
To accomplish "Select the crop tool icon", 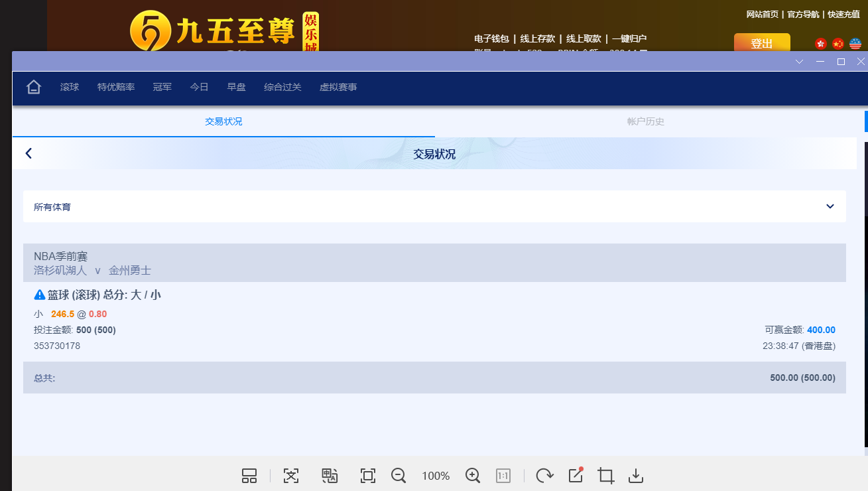I will [x=605, y=476].
